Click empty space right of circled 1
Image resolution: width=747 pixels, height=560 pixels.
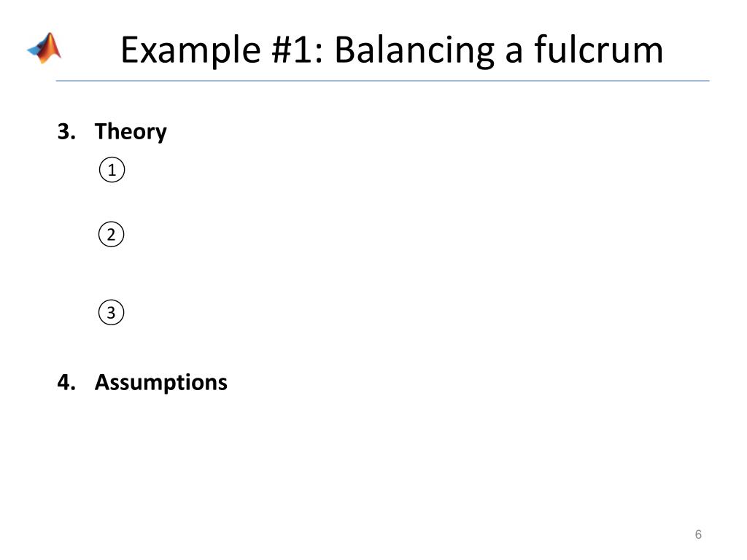click(381, 170)
